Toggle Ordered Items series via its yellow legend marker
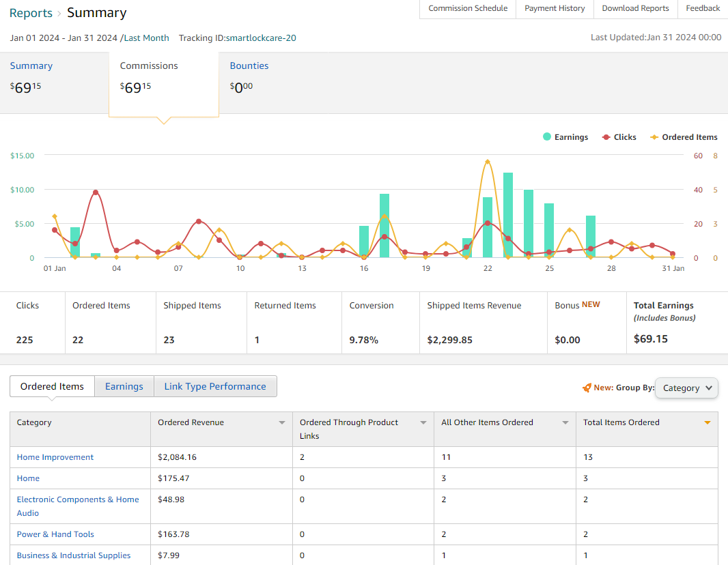Screen dimensions: 728x565 654,137
